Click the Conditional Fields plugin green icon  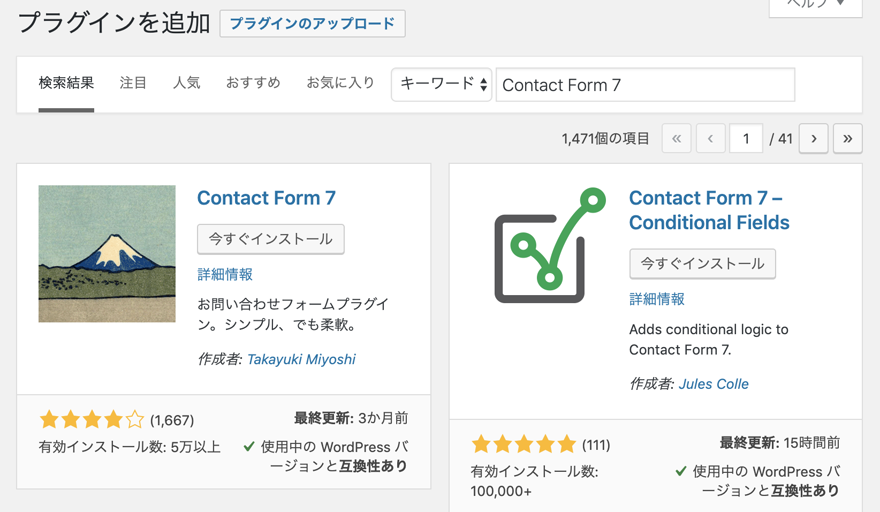(x=549, y=246)
